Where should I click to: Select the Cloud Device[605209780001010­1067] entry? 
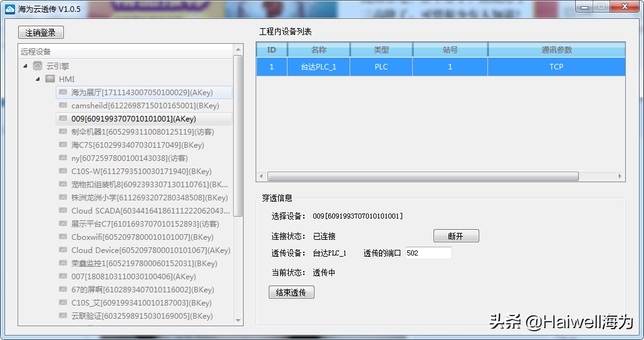click(151, 250)
